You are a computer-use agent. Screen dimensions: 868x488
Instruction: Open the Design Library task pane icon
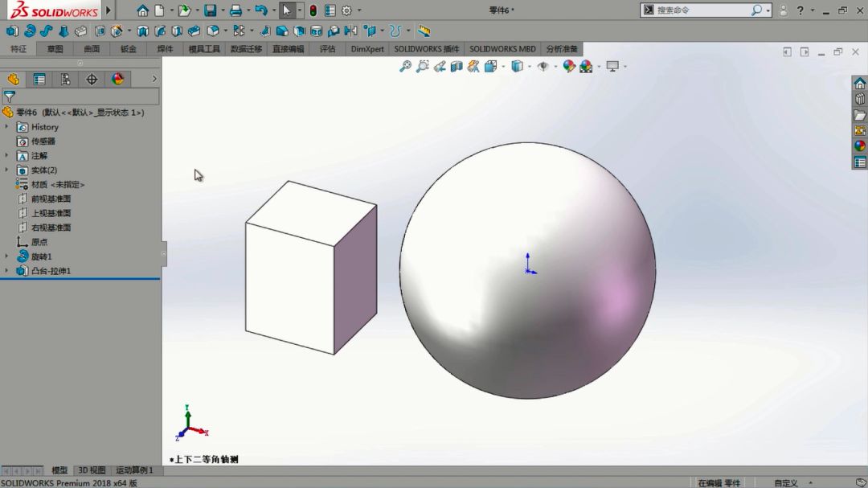tap(860, 99)
